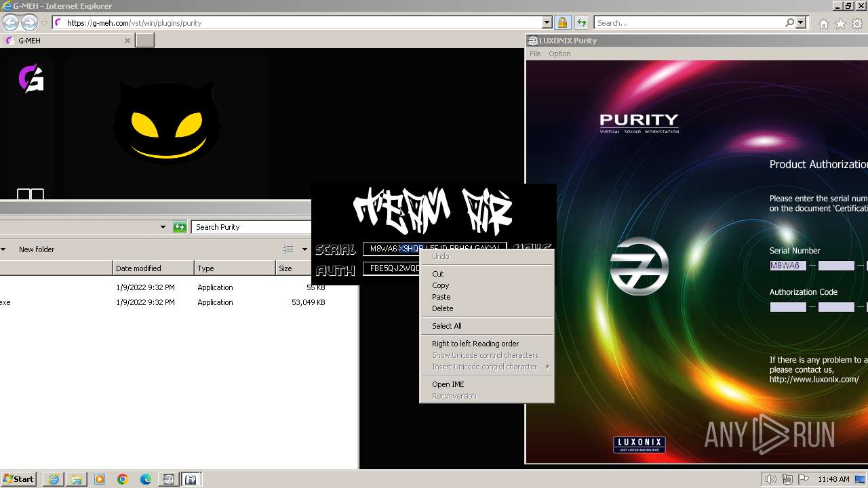This screenshot has width=868, height=488.
Task: Expand the Explorer path history dropdown
Action: click(x=163, y=227)
